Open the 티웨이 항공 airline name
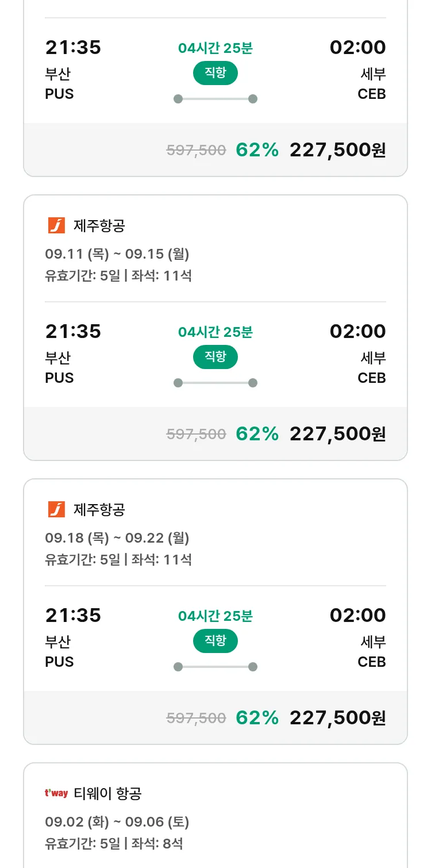The image size is (431, 868). 107,794
